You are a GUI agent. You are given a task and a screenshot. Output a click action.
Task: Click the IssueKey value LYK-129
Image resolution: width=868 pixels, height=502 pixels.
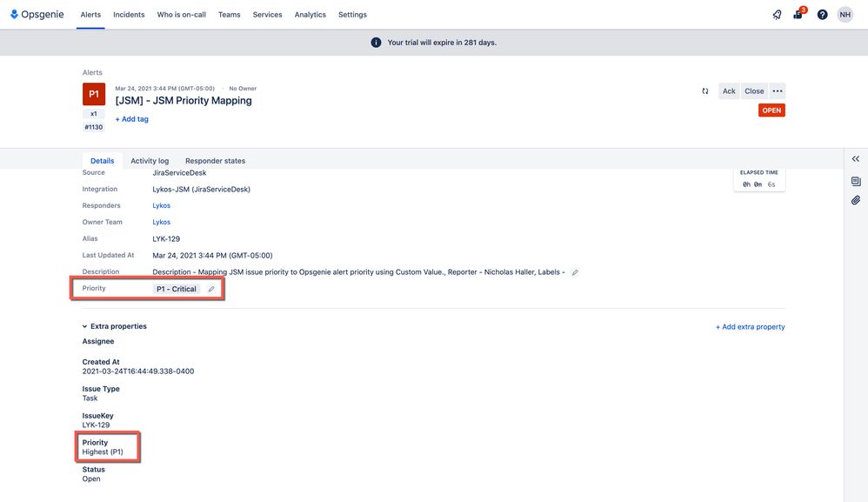click(x=96, y=425)
